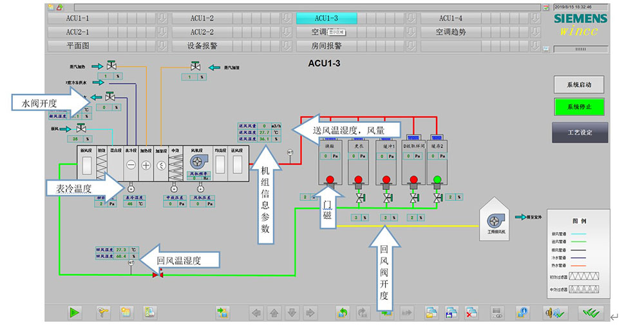Click the heating section plus symbol
This screenshot has height=325, width=644.
tap(146, 165)
